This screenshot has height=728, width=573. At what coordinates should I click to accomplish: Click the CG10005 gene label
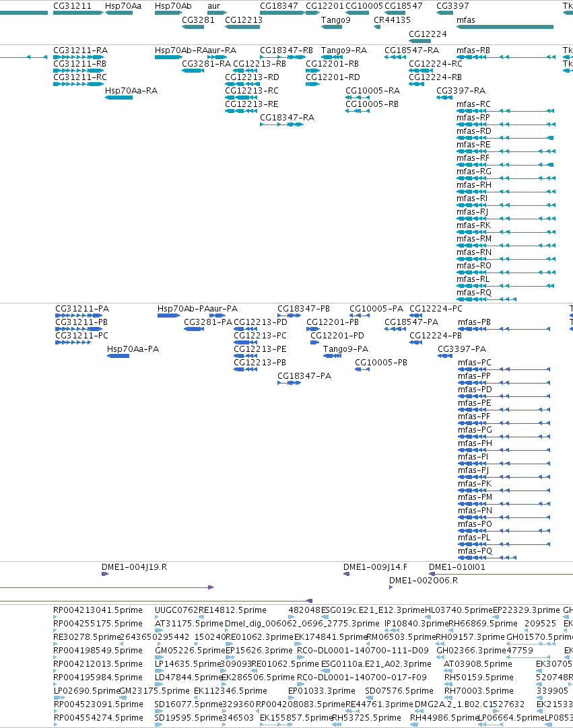point(364,6)
